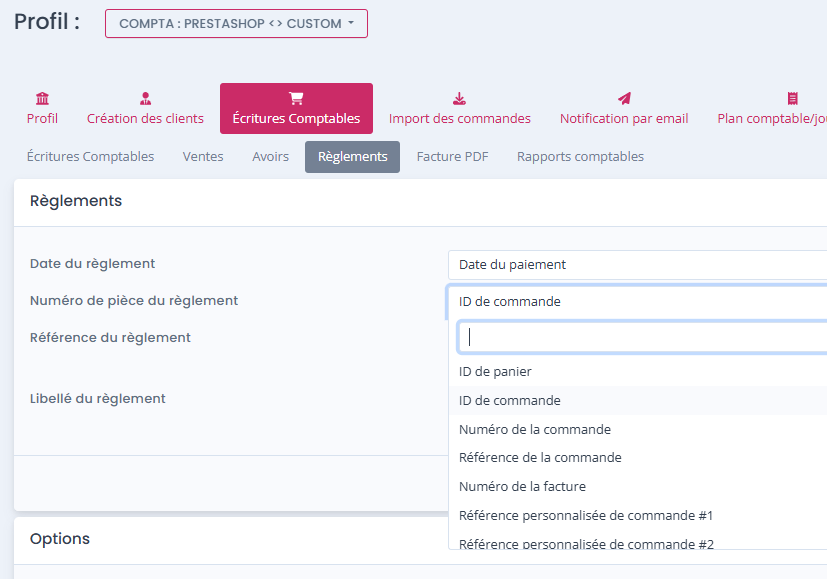
Task: Open the Facture PDF sub-tab
Action: [x=453, y=157]
